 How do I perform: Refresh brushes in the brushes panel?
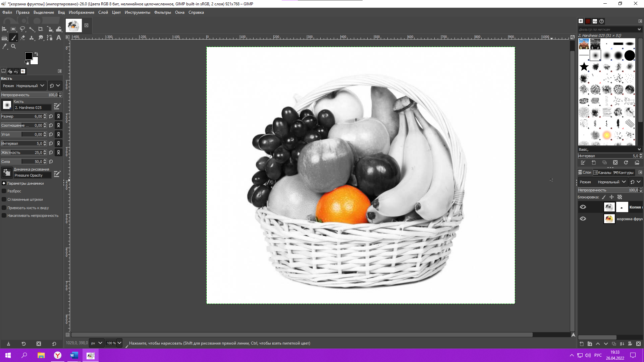(x=626, y=163)
